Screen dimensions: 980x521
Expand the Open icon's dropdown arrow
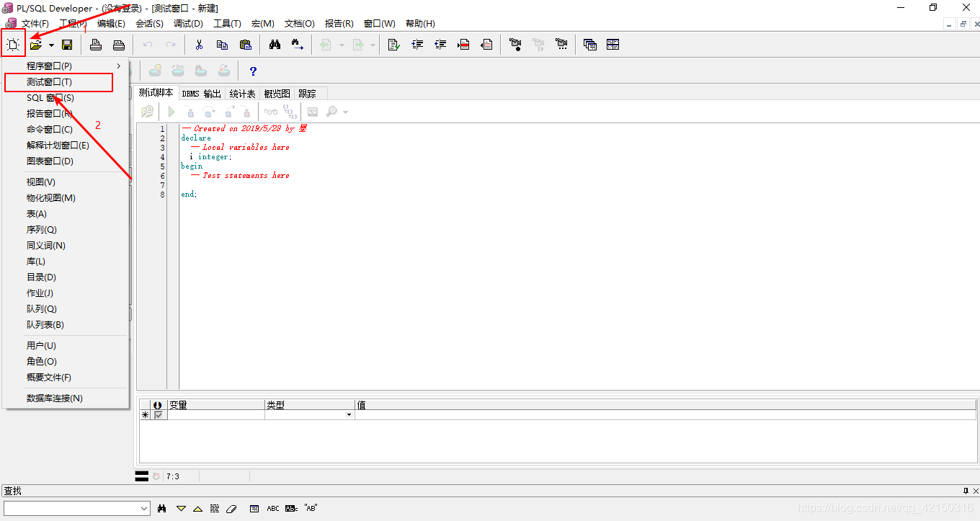tap(51, 45)
